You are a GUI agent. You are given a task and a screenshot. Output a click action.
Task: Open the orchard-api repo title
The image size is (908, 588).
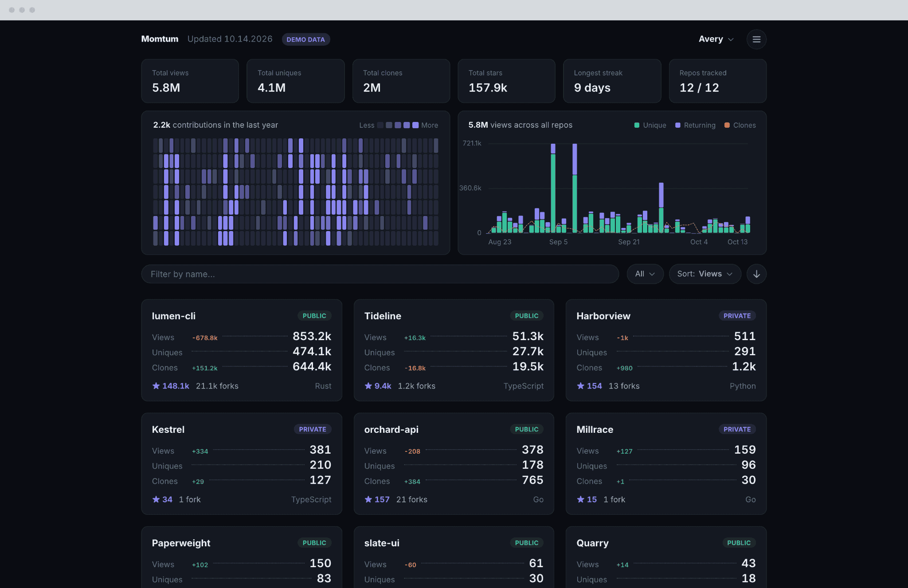tap(391, 430)
